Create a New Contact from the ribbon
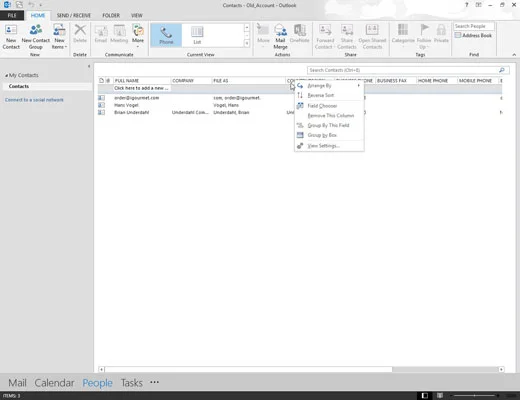This screenshot has height=400, width=520. click(x=11, y=37)
